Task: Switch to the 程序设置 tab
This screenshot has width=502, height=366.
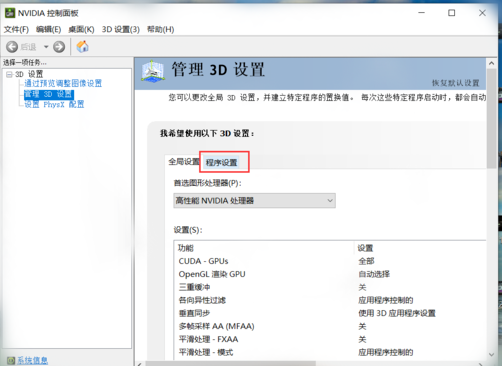Action: [222, 163]
